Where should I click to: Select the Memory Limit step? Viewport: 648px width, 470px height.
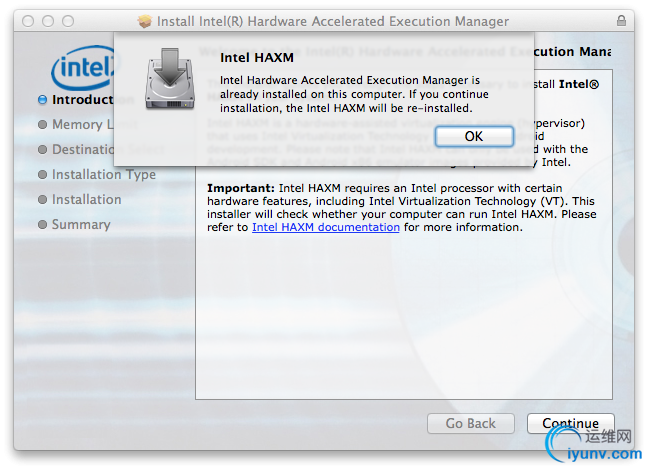click(75, 124)
